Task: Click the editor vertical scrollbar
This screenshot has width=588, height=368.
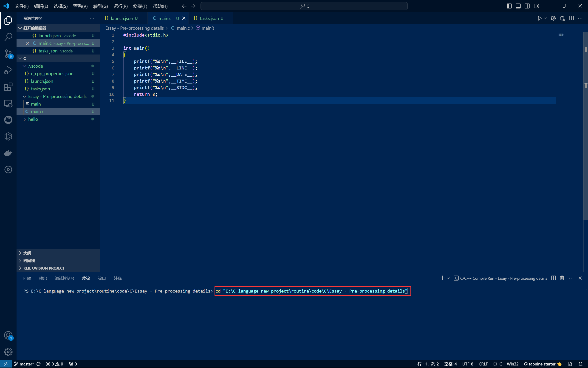Action: [x=585, y=125]
